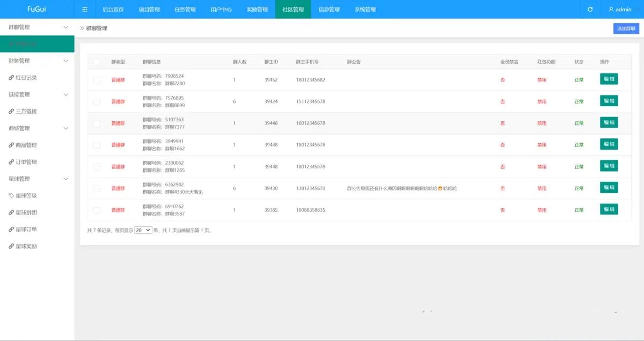The image size is (644, 341).
Task: Click the sidebar collapse hamburger icon
Action: pos(85,10)
